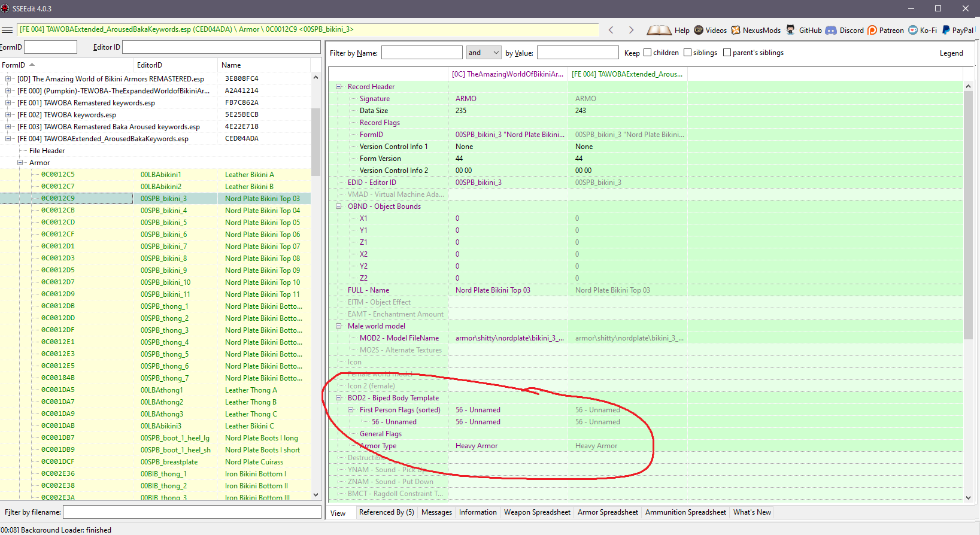
Task: Open the Information tab
Action: pos(478,512)
